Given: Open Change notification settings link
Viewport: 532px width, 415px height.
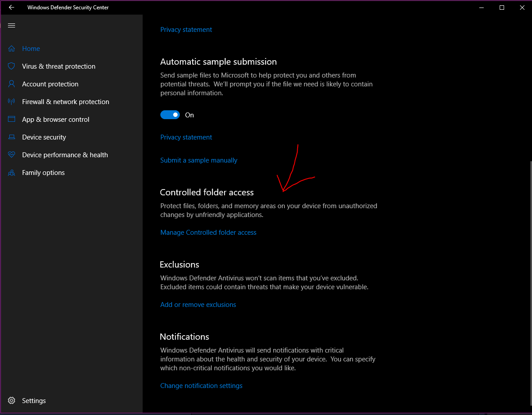Looking at the screenshot, I should pyautogui.click(x=201, y=386).
